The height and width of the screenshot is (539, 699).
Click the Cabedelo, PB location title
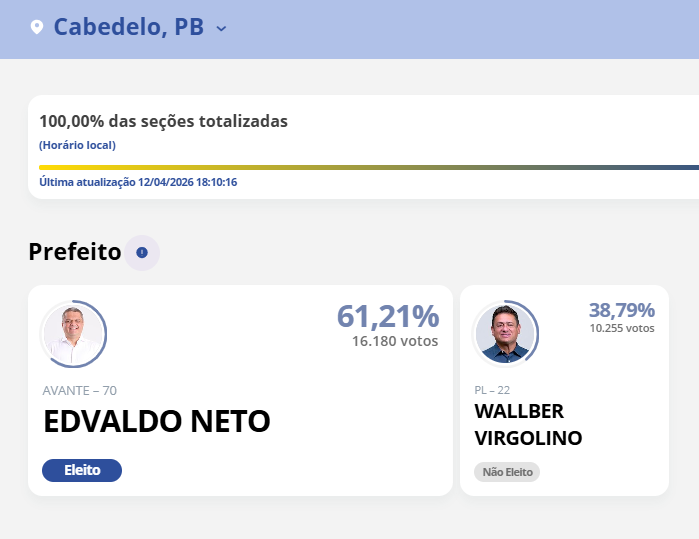(129, 27)
